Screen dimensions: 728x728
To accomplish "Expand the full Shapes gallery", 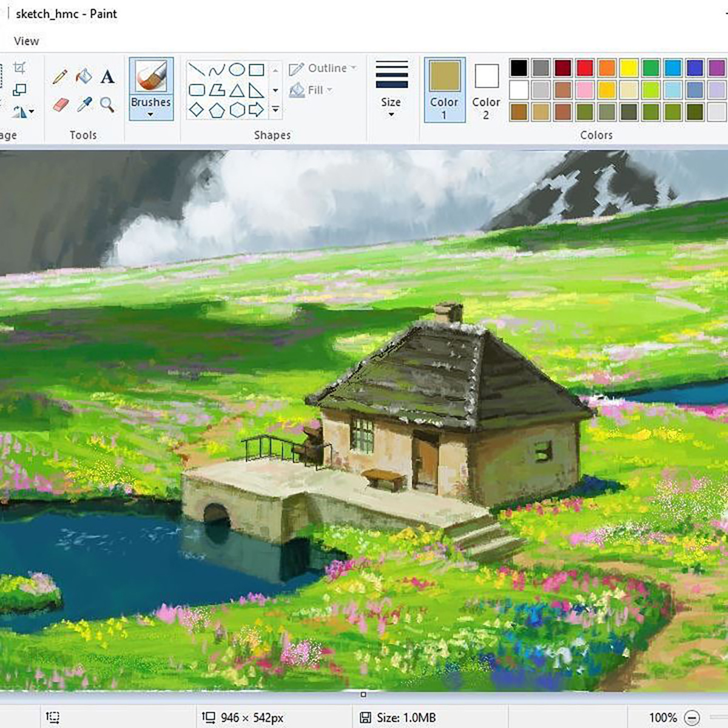I will pos(275,110).
